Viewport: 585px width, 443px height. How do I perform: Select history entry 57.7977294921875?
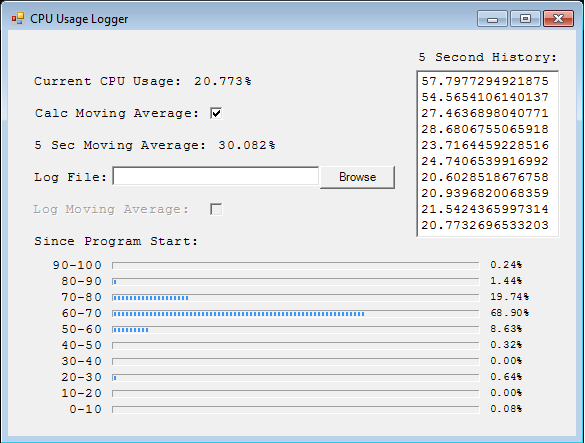click(x=485, y=81)
